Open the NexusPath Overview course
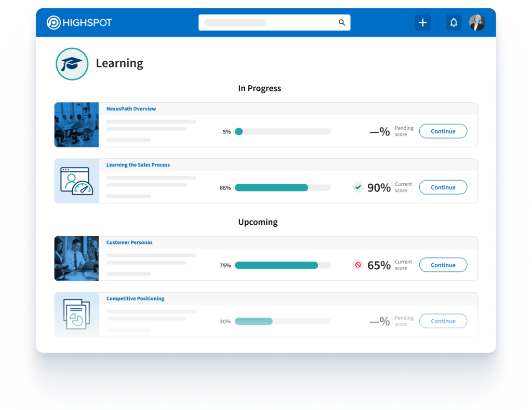The width and height of the screenshot is (532, 410). pos(131,108)
